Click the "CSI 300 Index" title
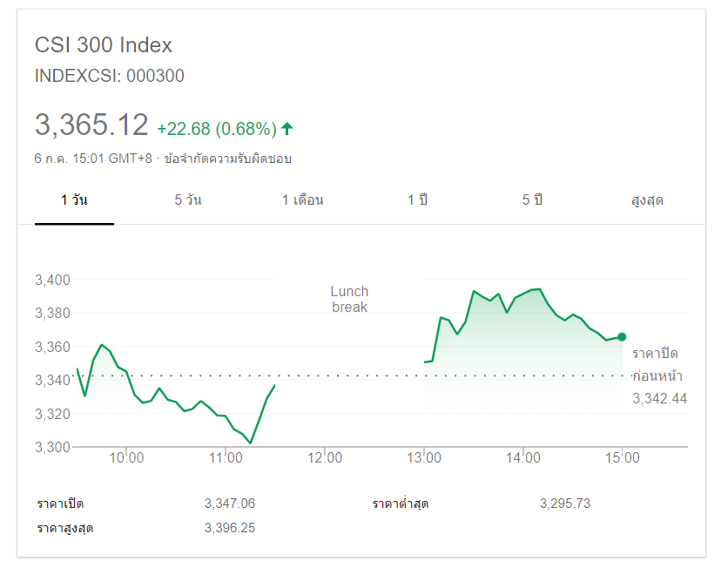This screenshot has width=728, height=568. 104,45
